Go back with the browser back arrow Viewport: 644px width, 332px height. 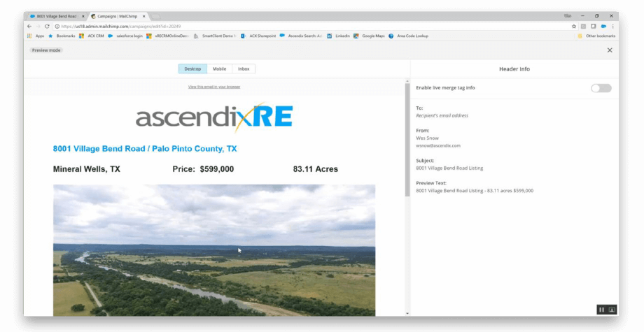pyautogui.click(x=29, y=27)
